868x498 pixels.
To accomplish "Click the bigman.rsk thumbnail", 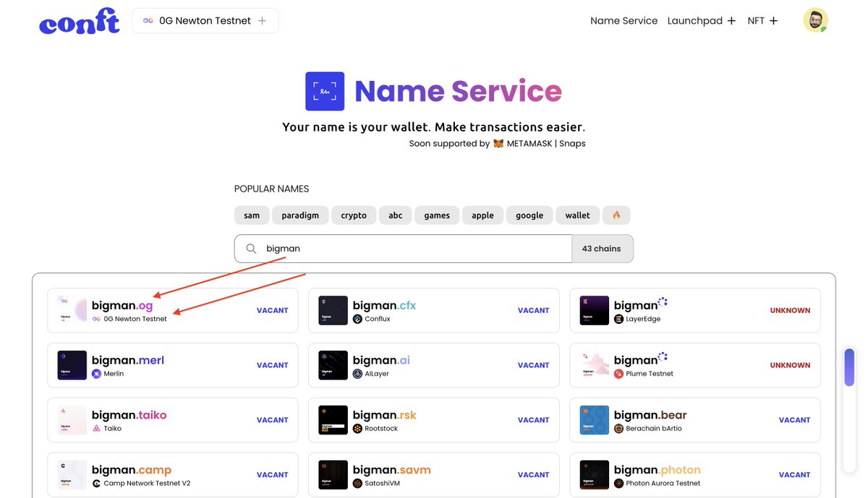I will tap(333, 420).
